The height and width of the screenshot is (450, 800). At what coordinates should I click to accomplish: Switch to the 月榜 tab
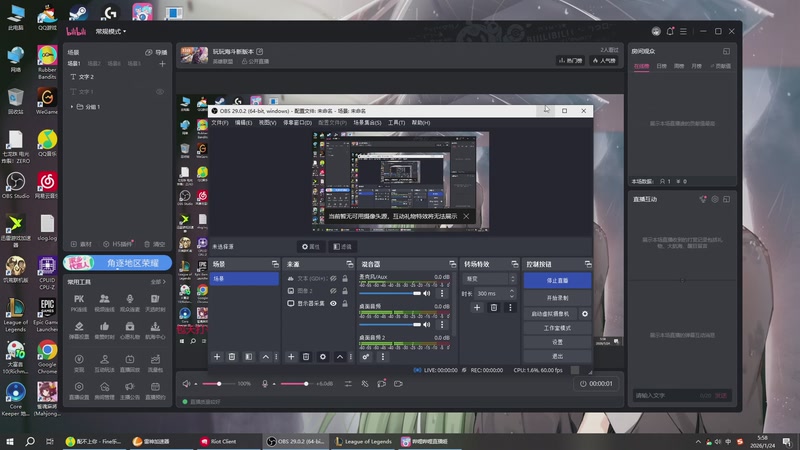696,66
